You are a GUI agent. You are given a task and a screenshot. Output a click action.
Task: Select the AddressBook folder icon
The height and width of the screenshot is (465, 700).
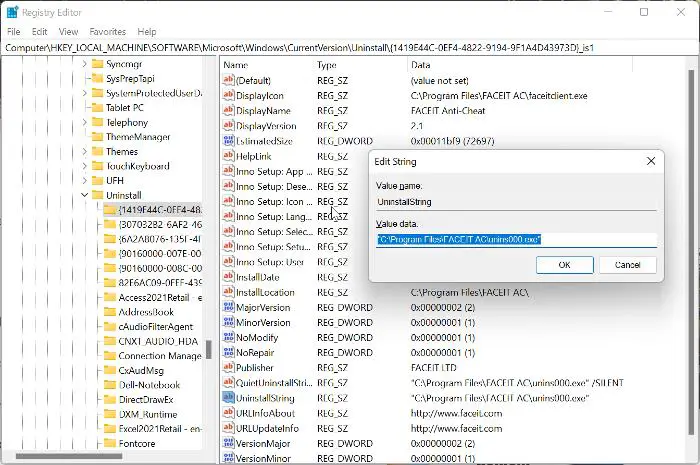point(110,312)
